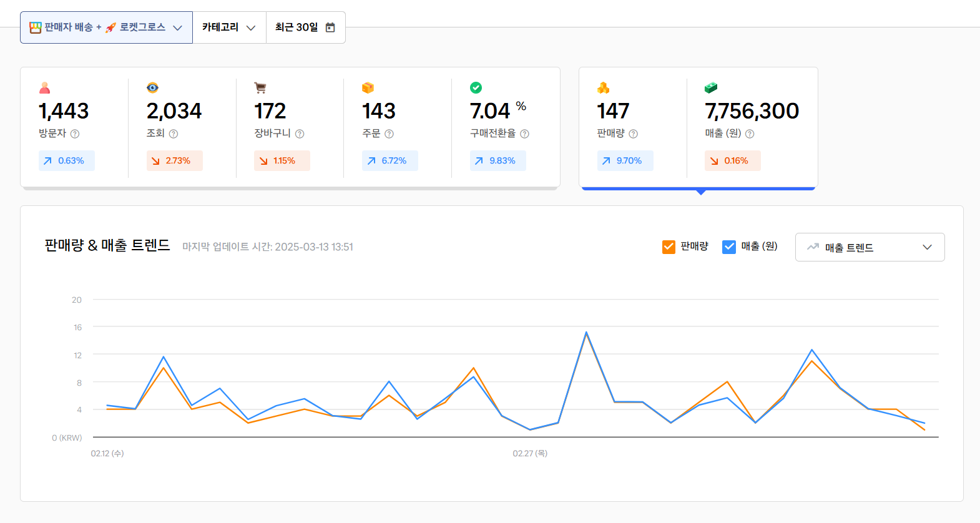Click the green cash icon above 7,756,300
Viewport: 980px width, 523px height.
[x=711, y=87]
